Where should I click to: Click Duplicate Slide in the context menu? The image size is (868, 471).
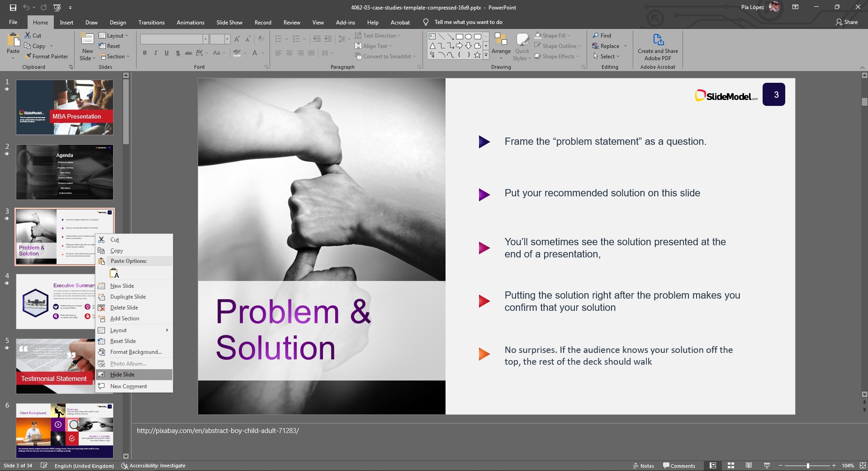click(127, 296)
